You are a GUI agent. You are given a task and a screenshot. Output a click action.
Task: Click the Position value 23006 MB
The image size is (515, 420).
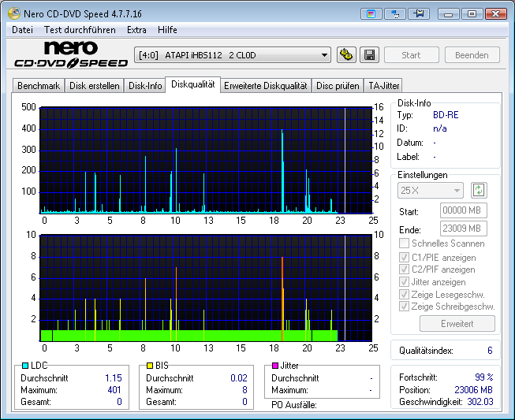click(474, 390)
